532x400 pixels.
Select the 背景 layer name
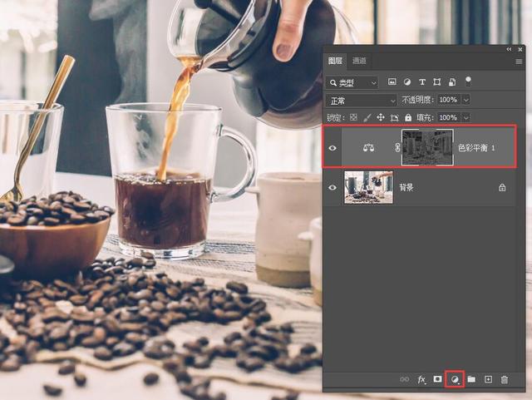(x=406, y=187)
